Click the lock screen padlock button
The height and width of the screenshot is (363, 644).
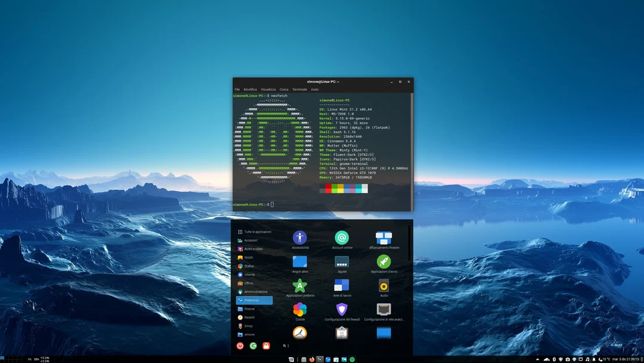point(265,346)
